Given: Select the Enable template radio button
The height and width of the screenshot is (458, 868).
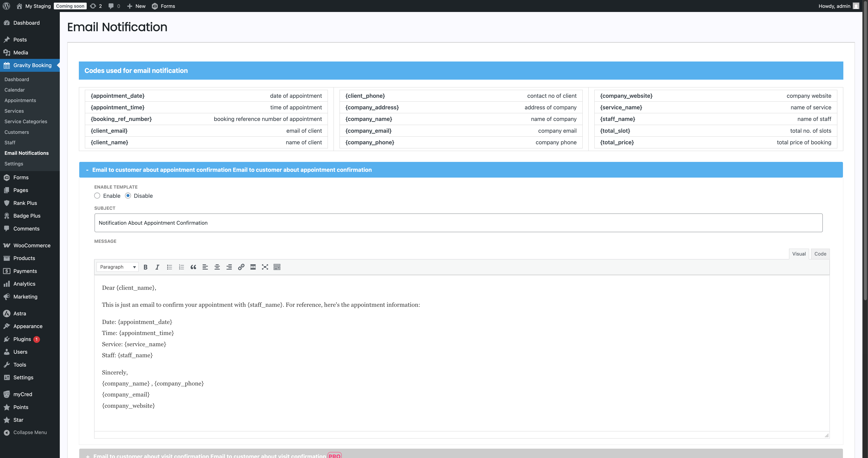Looking at the screenshot, I should [x=97, y=196].
